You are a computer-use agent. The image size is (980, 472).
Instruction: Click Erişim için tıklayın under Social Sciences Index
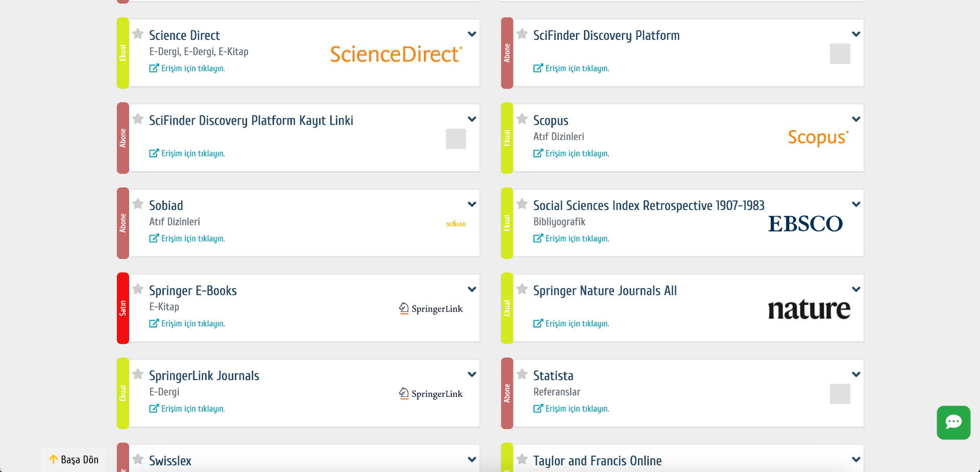[x=577, y=239]
